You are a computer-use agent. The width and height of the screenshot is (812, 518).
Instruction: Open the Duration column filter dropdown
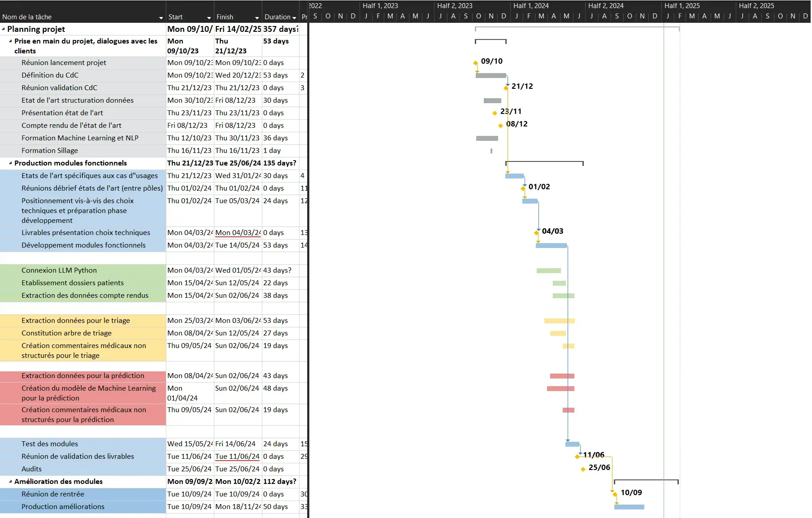click(x=294, y=18)
